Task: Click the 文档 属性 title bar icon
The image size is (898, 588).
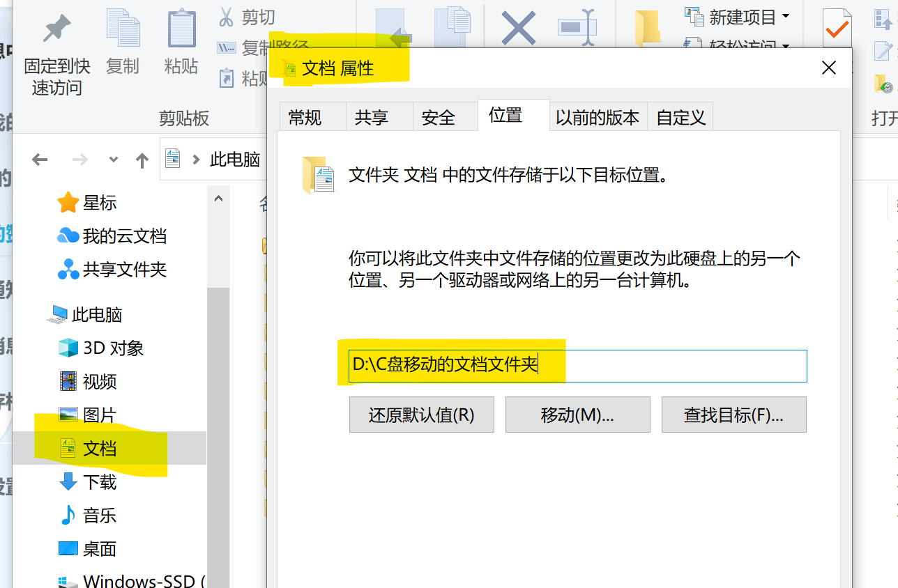Action: pyautogui.click(x=289, y=68)
